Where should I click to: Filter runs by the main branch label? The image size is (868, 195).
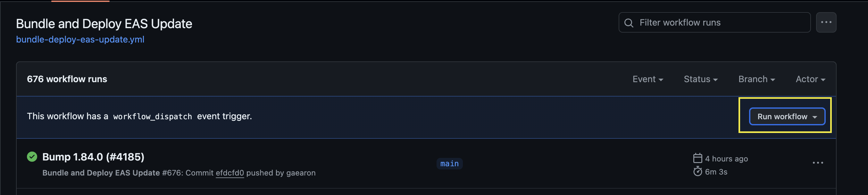point(449,164)
